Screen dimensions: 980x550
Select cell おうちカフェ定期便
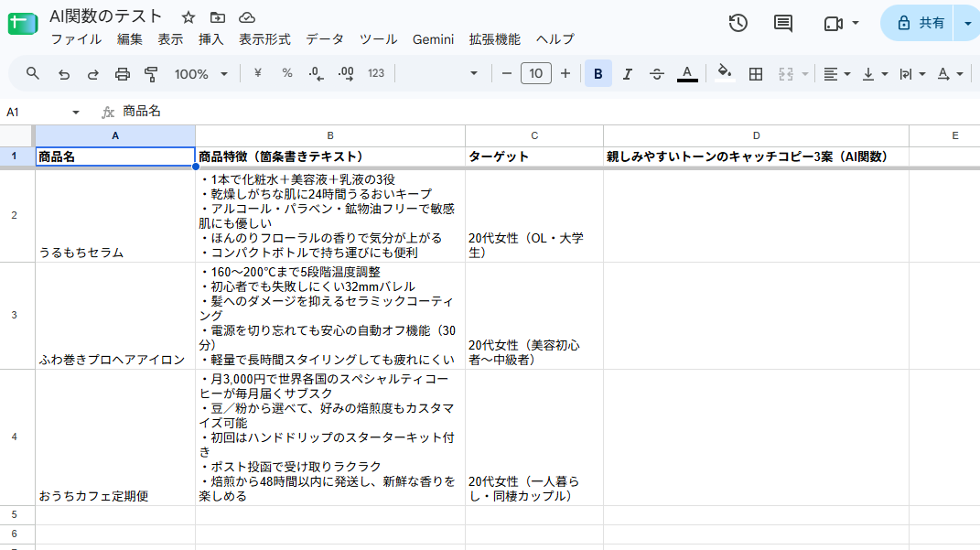click(115, 437)
